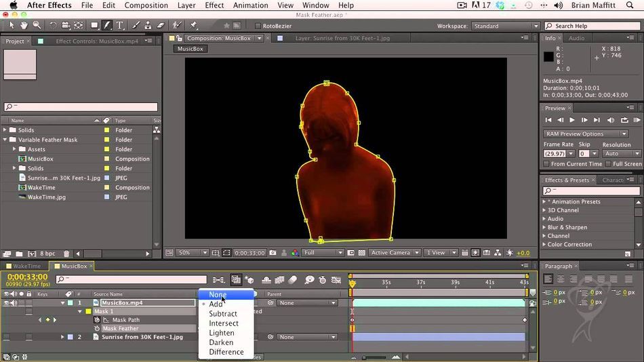The image size is (644, 362).
Task: Select the Horizontal Type tool
Action: coord(119,26)
